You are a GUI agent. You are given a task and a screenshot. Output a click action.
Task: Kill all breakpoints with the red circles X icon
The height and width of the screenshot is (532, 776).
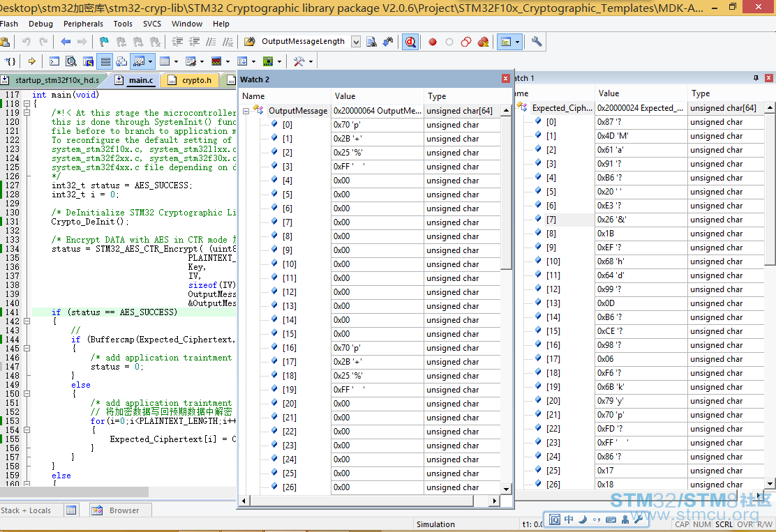pyautogui.click(x=483, y=42)
